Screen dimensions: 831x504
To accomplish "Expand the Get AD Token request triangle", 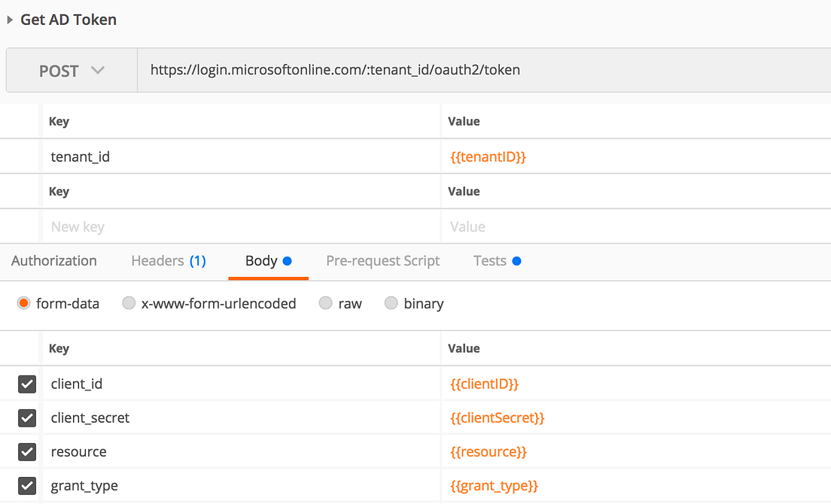I will [x=11, y=20].
